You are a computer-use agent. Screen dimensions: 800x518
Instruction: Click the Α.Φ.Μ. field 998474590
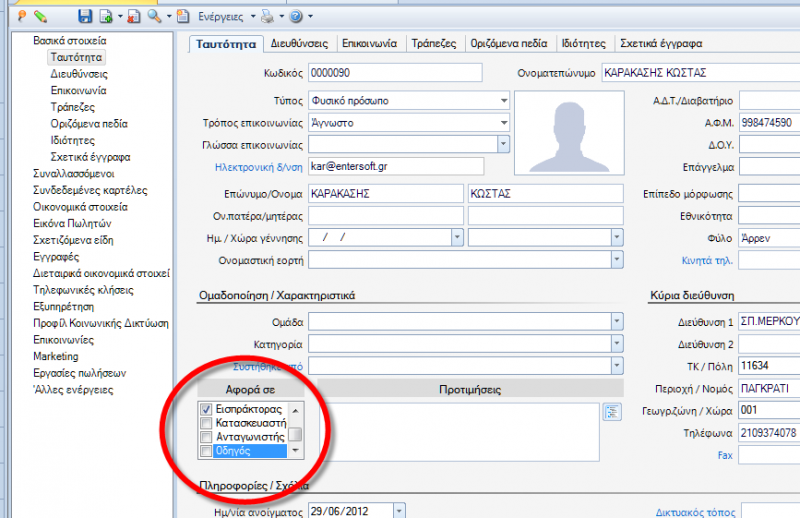click(x=769, y=122)
